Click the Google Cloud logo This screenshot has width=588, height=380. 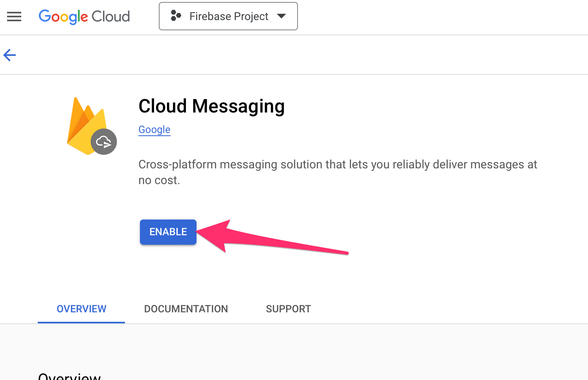tap(84, 17)
